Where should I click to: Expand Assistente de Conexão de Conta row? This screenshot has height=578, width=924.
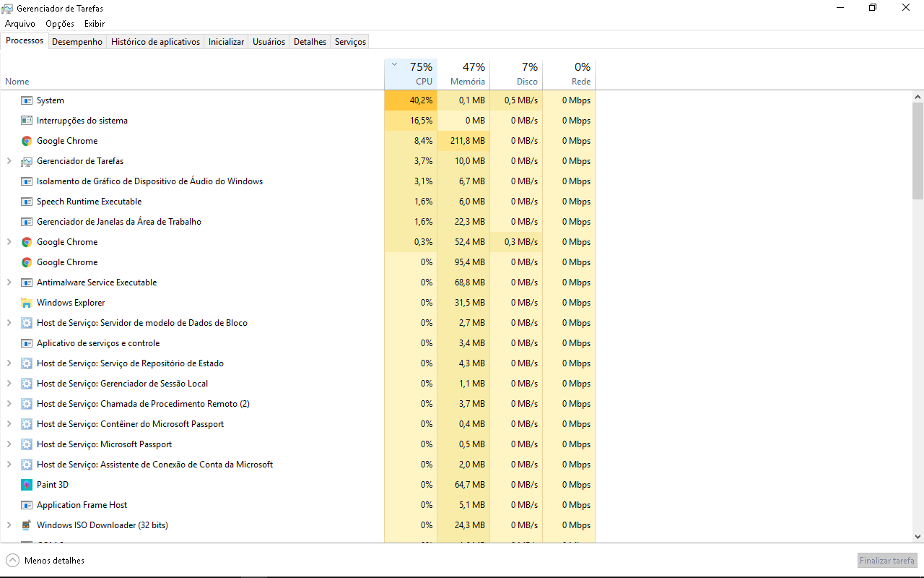[9, 465]
